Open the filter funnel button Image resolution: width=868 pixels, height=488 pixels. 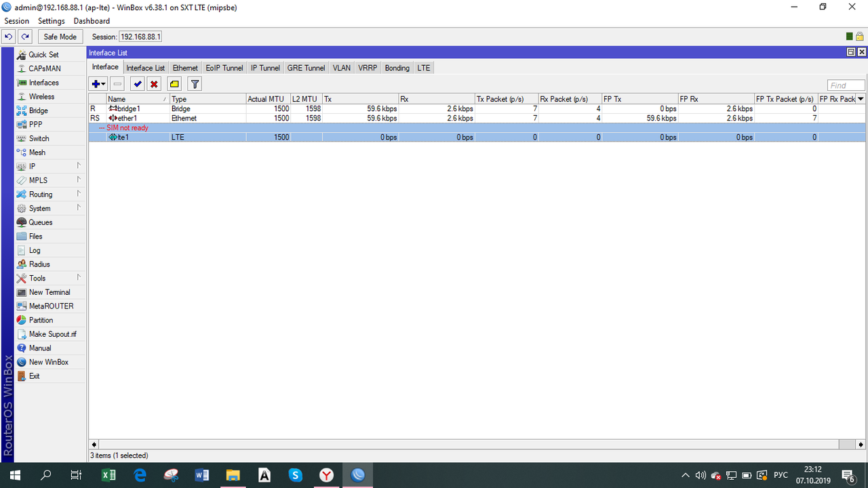(195, 84)
